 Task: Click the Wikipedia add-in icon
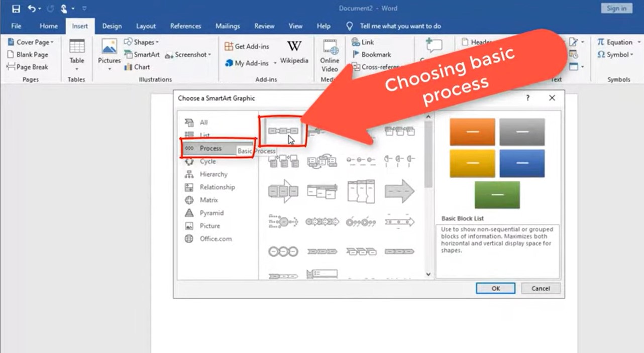tap(294, 52)
